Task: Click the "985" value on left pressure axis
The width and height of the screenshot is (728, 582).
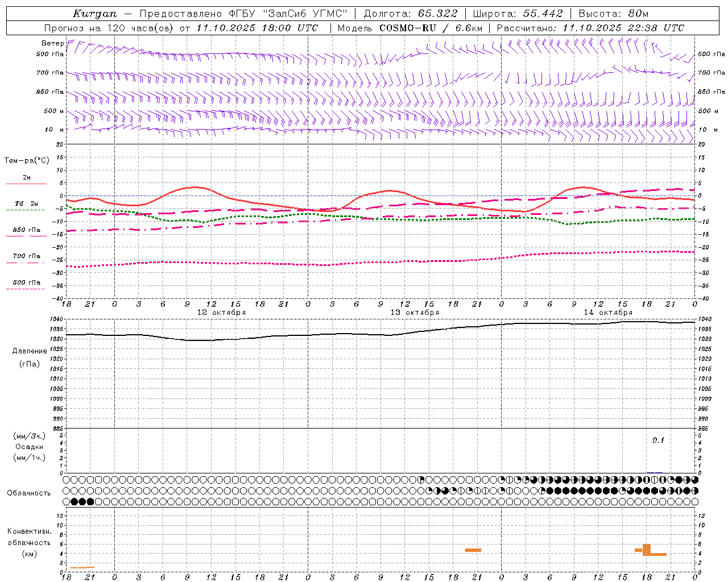Action: (x=57, y=429)
